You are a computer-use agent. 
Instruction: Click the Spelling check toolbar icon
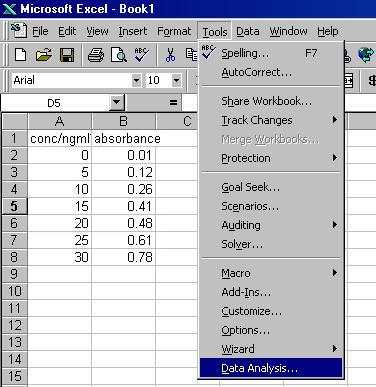click(x=142, y=54)
